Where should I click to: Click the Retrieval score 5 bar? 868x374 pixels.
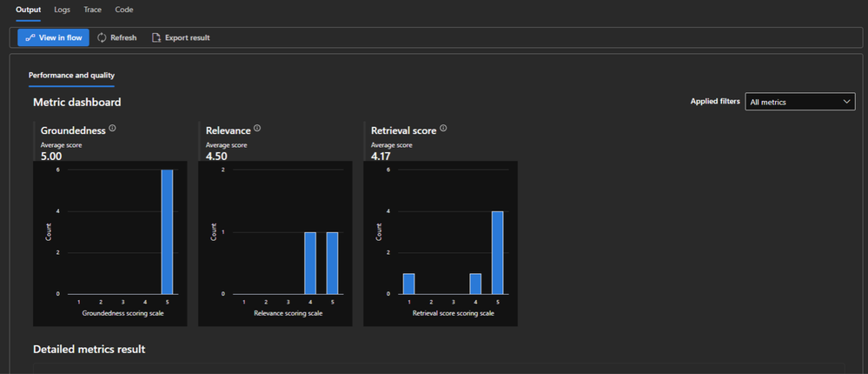point(498,252)
